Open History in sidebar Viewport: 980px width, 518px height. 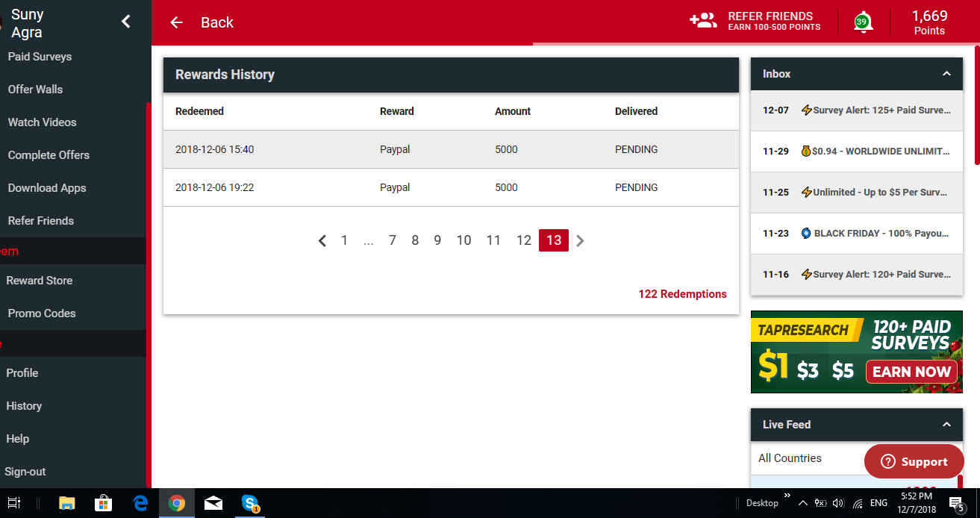[x=24, y=406]
